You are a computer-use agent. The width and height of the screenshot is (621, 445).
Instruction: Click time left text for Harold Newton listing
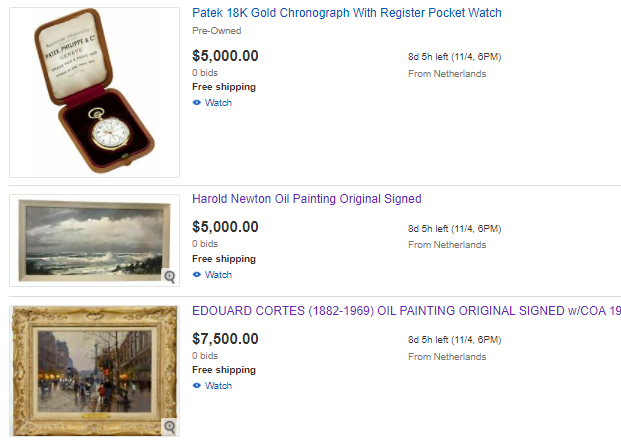click(x=454, y=228)
